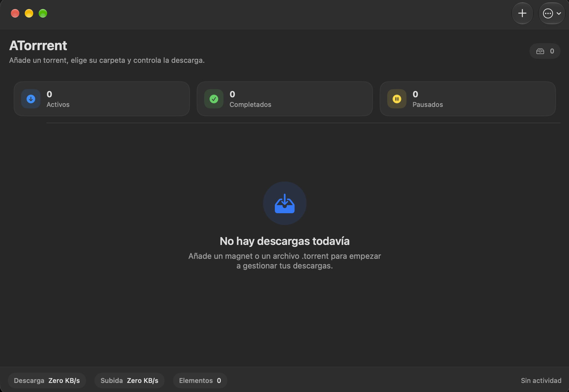Image resolution: width=569 pixels, height=392 pixels.
Task: Click the green checkmark icon for Completados
Action: (x=214, y=99)
